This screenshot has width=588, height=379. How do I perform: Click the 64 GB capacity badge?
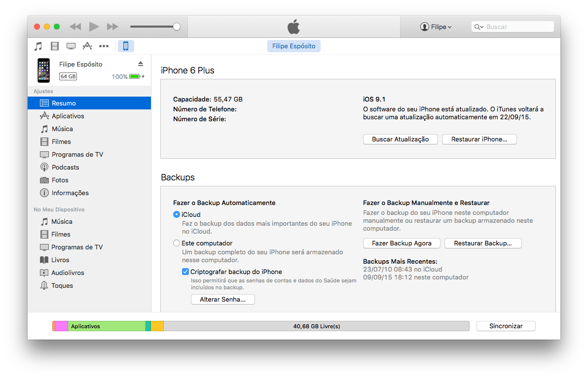[x=68, y=76]
